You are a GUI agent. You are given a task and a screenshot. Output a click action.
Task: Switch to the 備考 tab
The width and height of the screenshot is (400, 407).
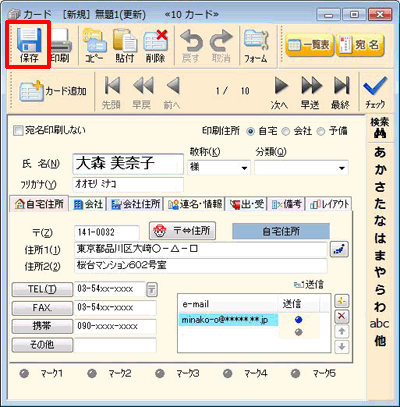(286, 204)
